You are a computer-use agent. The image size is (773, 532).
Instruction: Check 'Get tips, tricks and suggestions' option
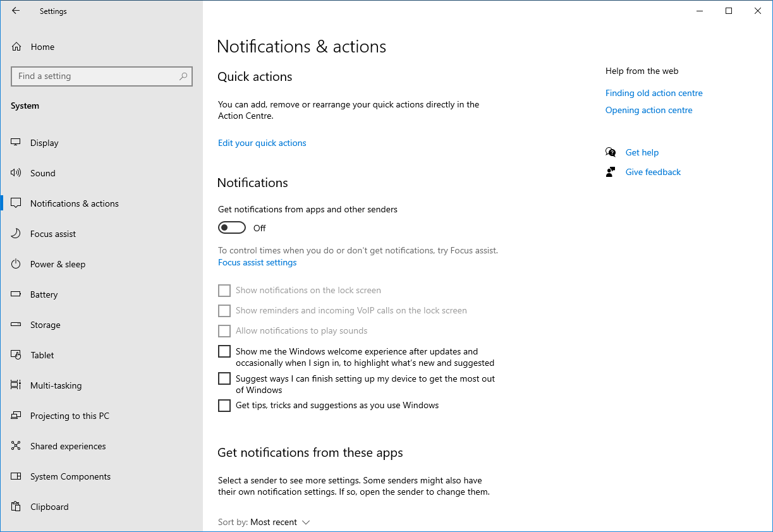point(224,405)
